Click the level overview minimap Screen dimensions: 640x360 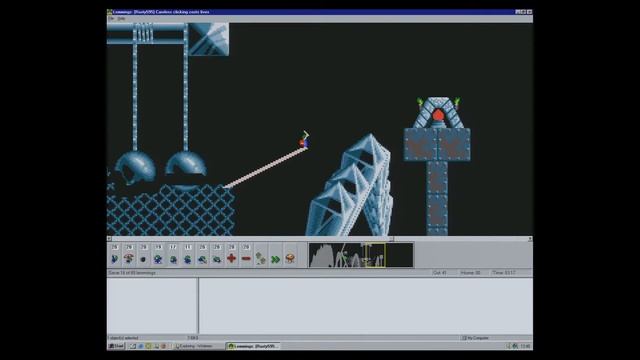coord(361,255)
